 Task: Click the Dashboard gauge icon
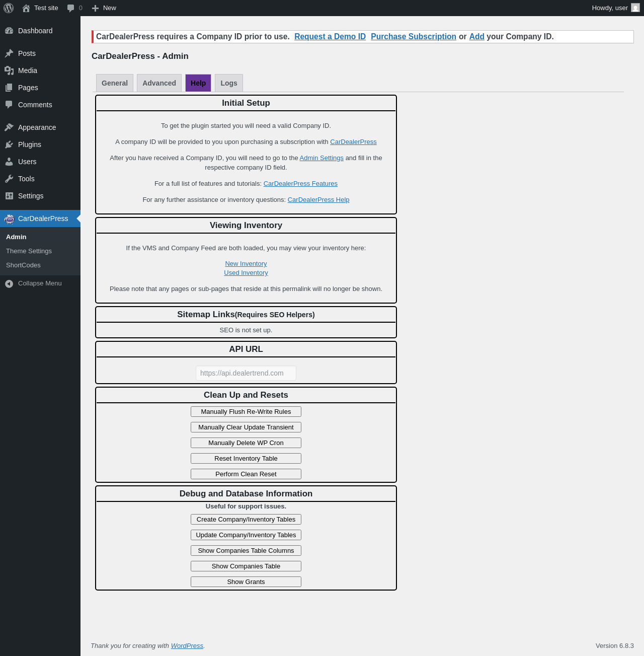pos(9,31)
